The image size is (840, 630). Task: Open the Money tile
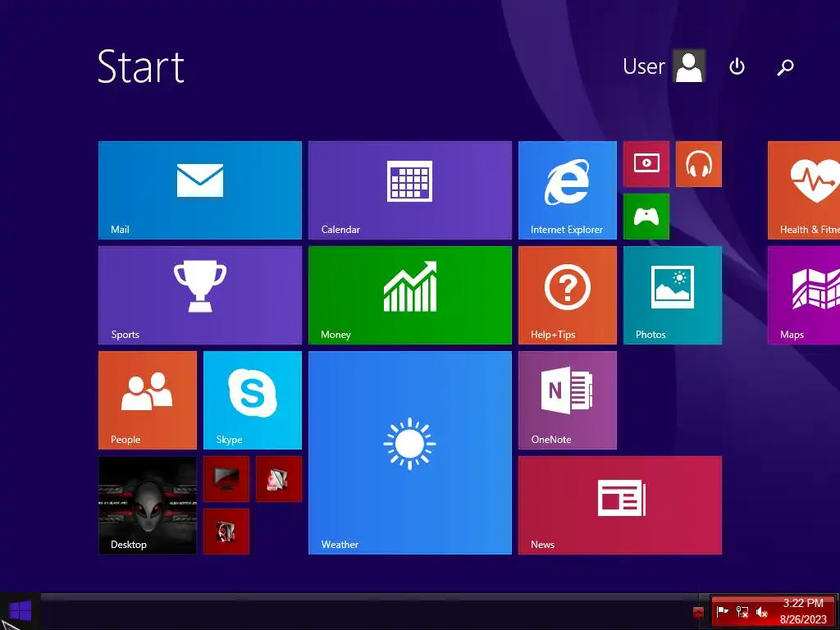[410, 295]
